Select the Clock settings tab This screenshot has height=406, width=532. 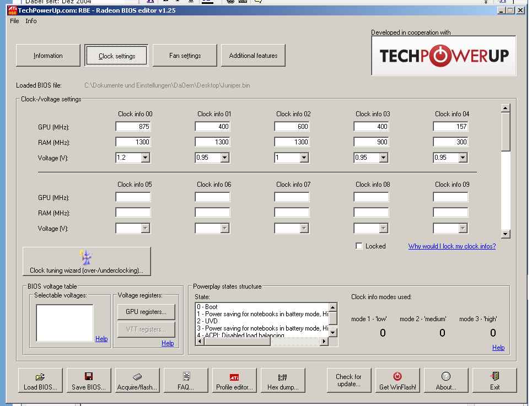tap(117, 55)
